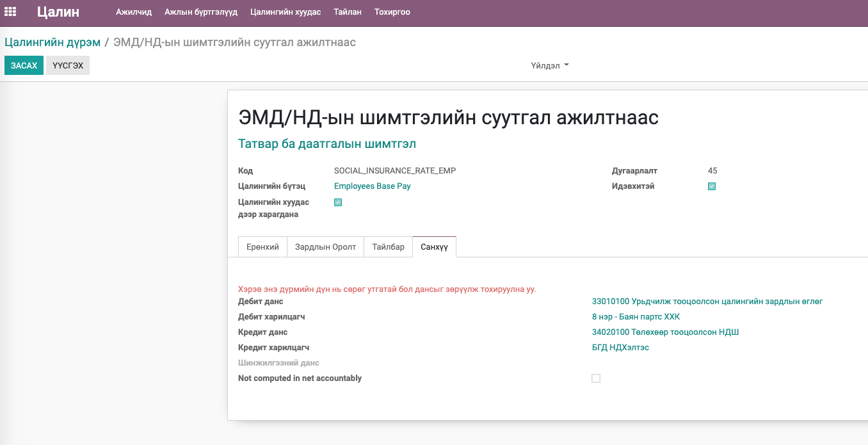
Task: Open the Цалингийн хуудас menu
Action: click(285, 12)
